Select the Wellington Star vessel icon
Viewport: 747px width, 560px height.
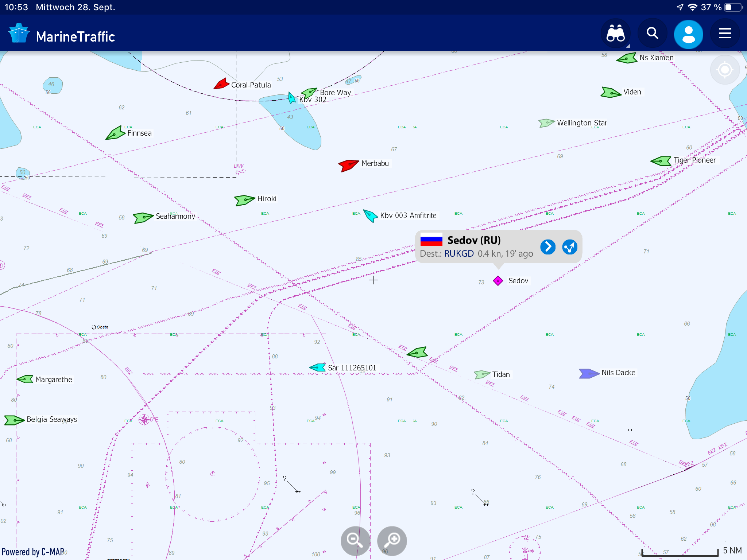[x=546, y=123]
